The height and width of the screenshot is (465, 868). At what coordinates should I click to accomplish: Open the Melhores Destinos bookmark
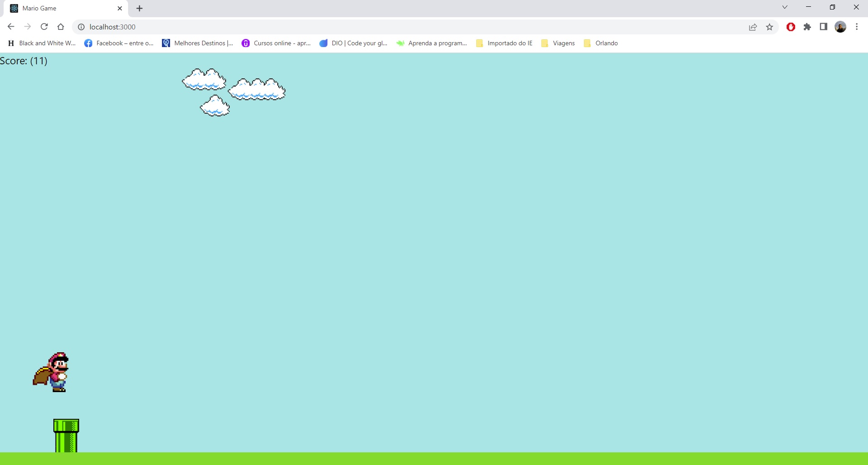(x=198, y=43)
